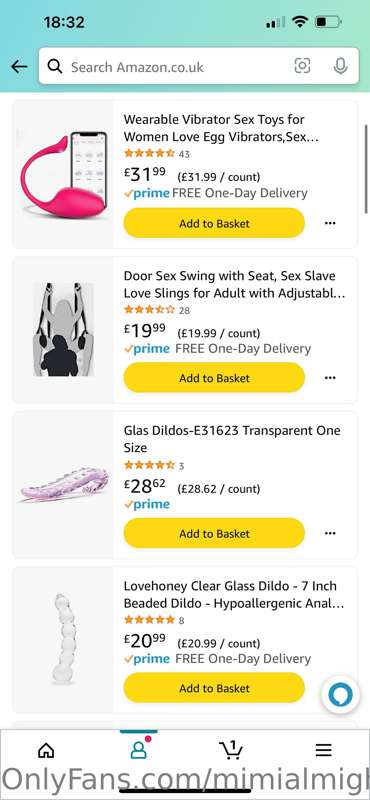Go to Home tab in bottom bar

pyautogui.click(x=46, y=750)
